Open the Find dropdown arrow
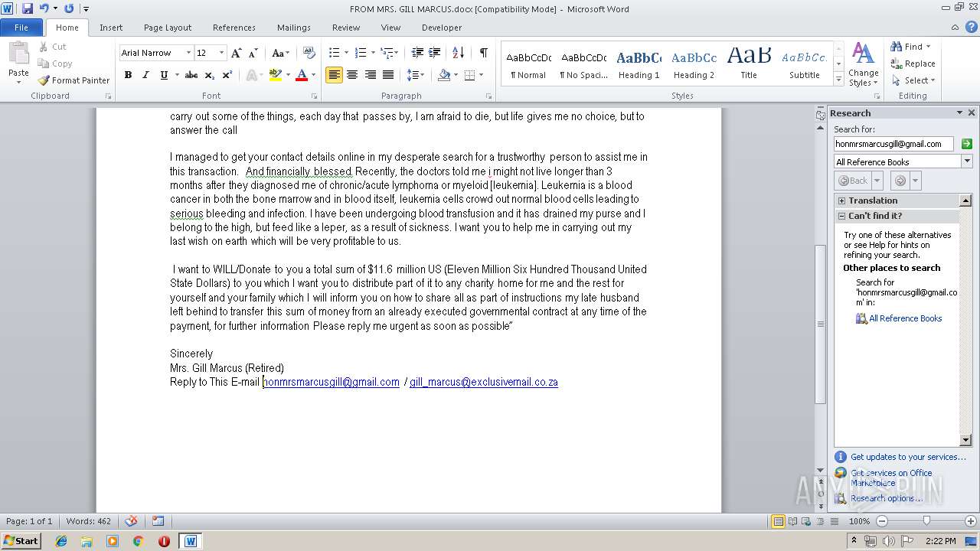 tap(929, 47)
